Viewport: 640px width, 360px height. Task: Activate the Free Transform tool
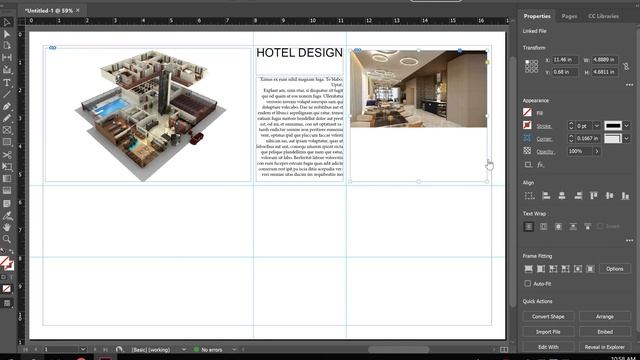click(7, 167)
